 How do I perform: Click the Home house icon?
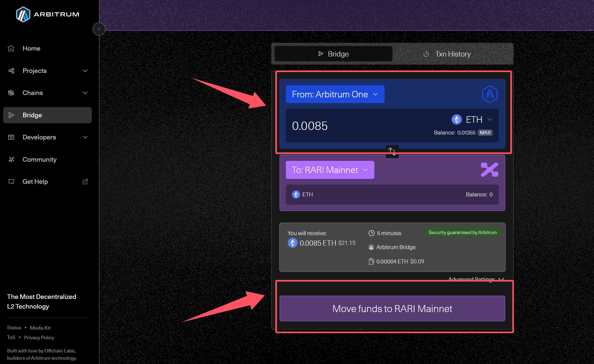[x=11, y=48]
